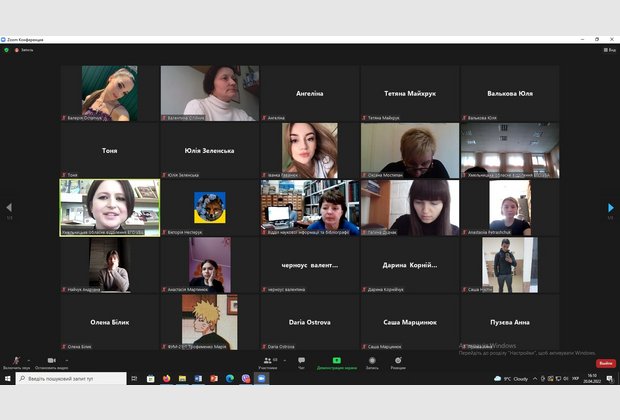The height and width of the screenshot is (420, 620).
Task: Open the Чат chat panel
Action: point(301,362)
